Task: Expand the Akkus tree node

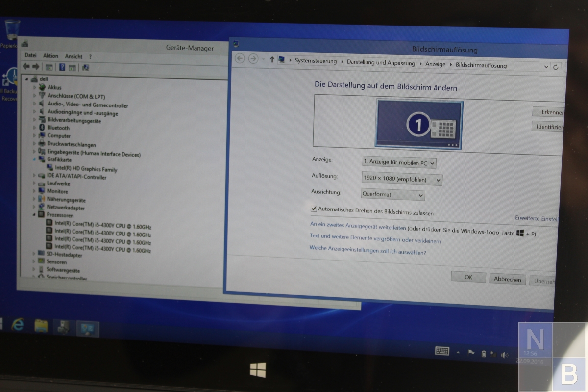Action: [x=35, y=87]
